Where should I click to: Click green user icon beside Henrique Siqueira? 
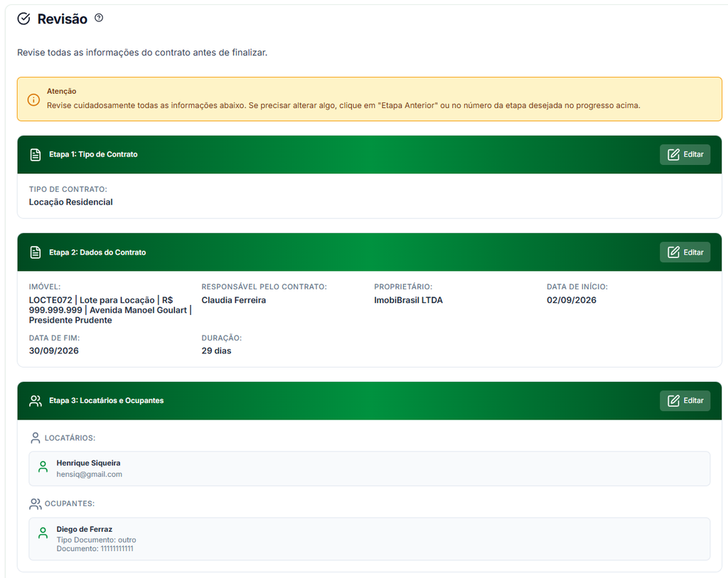(x=43, y=466)
